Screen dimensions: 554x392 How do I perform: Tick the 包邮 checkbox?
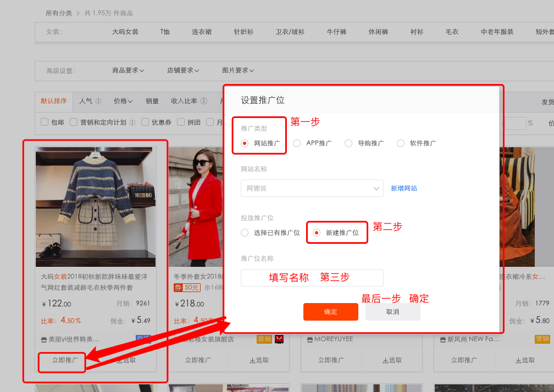click(45, 122)
